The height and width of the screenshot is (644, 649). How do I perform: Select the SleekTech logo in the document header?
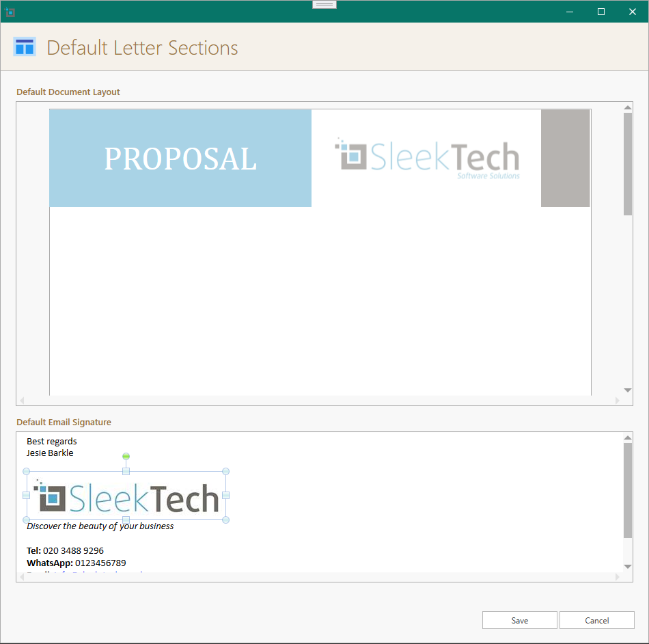tap(427, 159)
